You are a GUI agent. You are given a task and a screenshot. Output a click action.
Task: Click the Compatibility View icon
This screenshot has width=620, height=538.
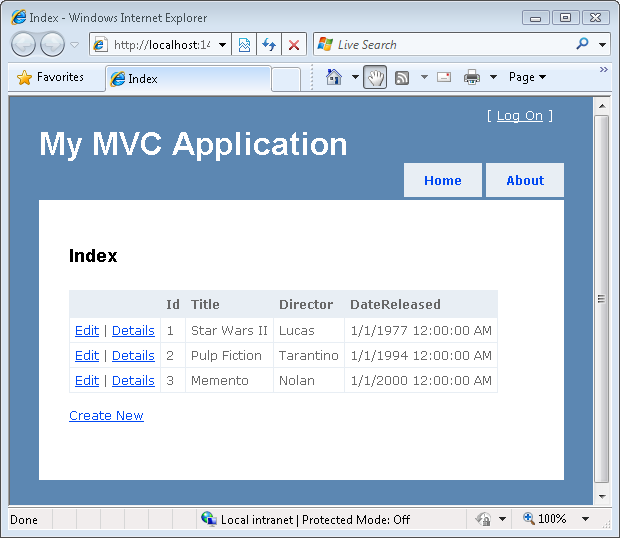pos(244,45)
